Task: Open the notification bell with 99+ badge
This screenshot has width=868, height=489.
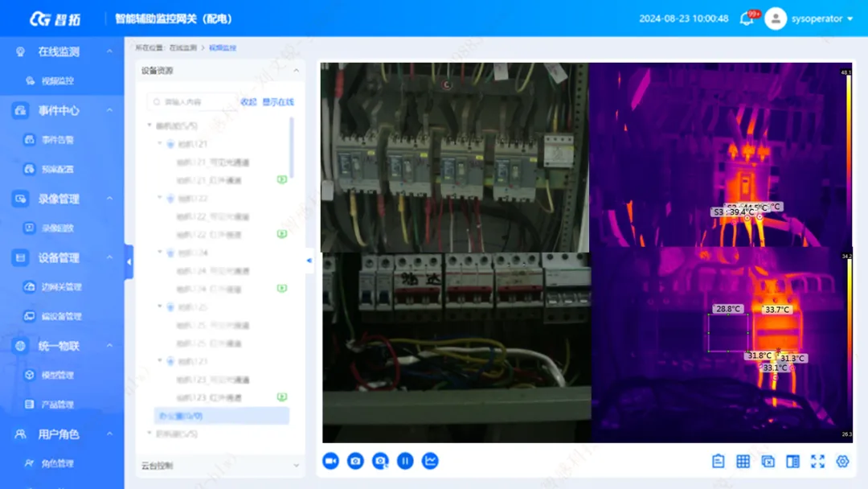Action: click(747, 18)
